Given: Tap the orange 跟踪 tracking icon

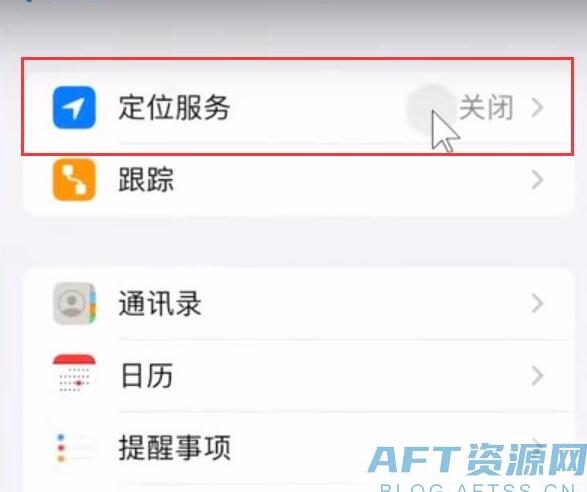Looking at the screenshot, I should (x=74, y=180).
